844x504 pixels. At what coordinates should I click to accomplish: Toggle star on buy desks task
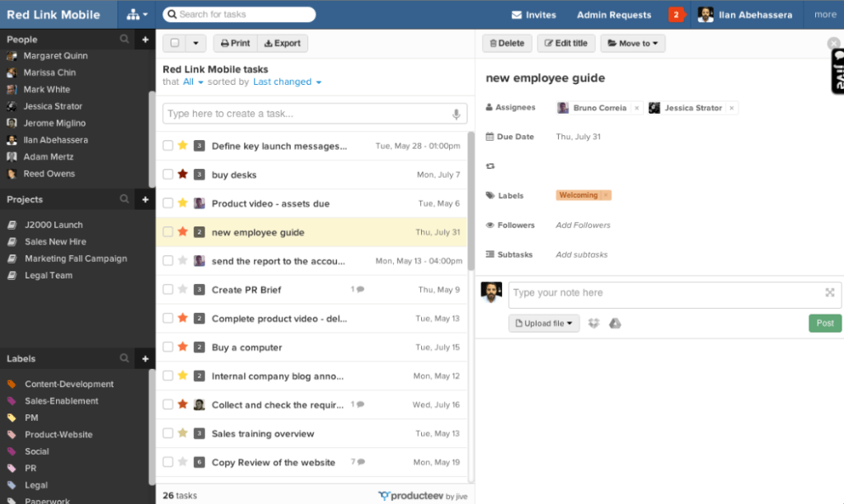pyautogui.click(x=183, y=174)
